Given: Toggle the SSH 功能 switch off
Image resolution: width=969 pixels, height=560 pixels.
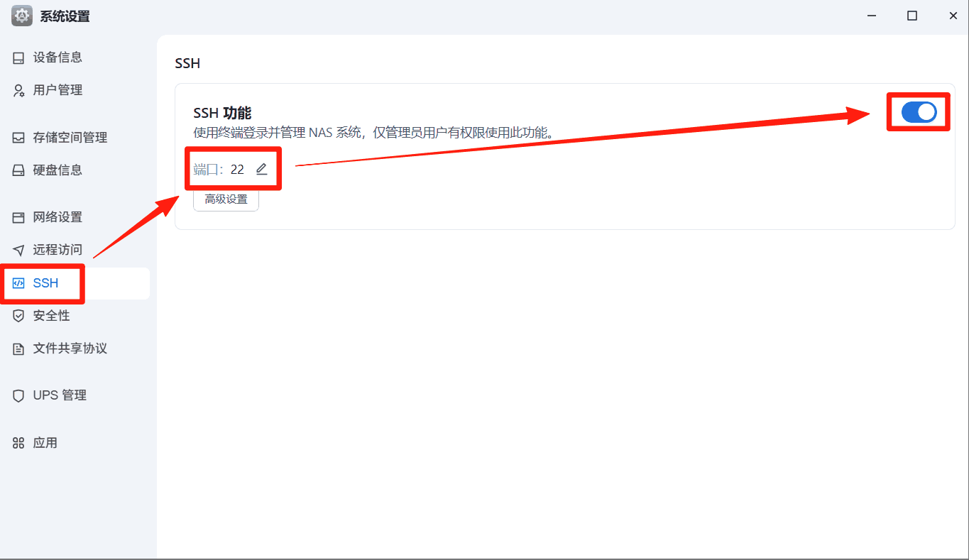Looking at the screenshot, I should (x=919, y=112).
